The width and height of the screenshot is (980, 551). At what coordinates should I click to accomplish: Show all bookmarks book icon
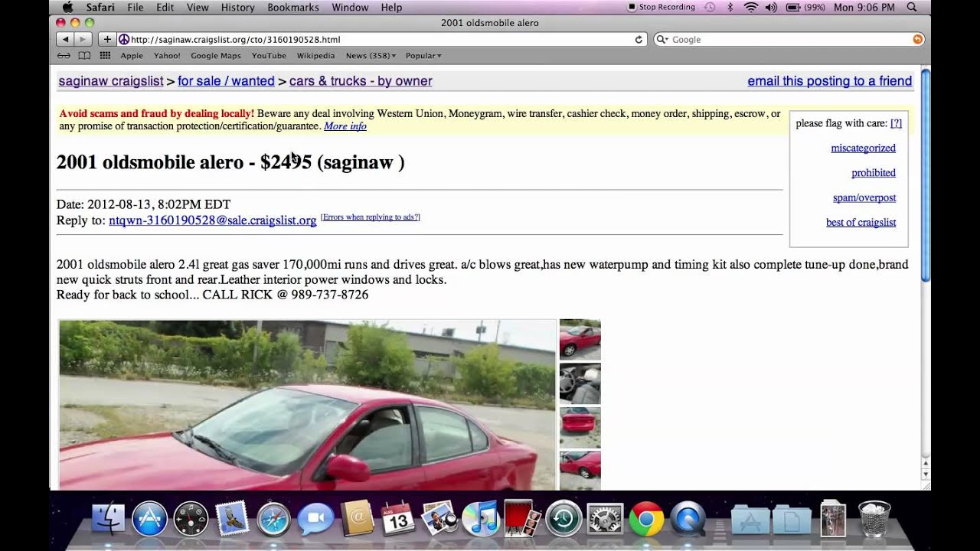pos(85,56)
